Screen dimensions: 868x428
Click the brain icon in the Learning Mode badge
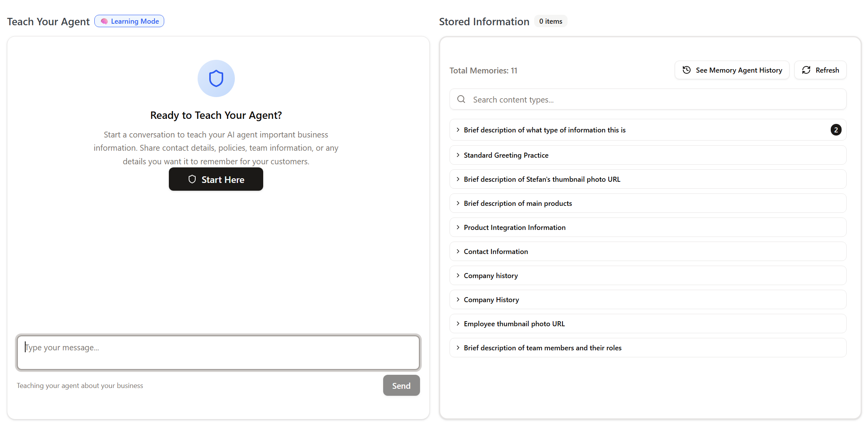(x=104, y=21)
